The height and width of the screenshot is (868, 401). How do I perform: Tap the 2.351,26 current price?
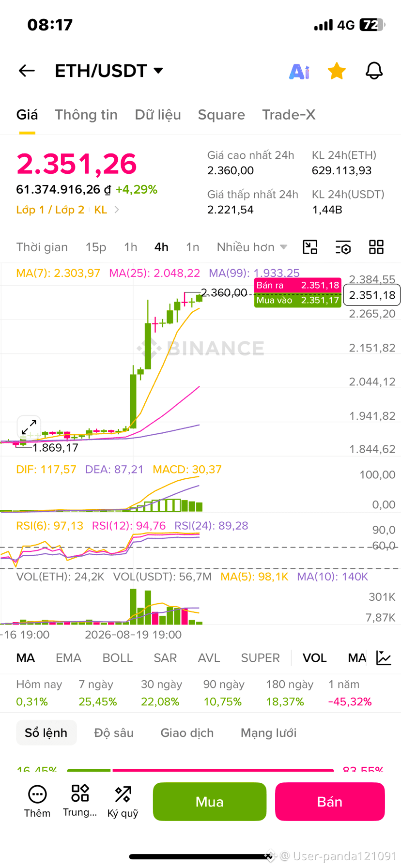click(77, 164)
